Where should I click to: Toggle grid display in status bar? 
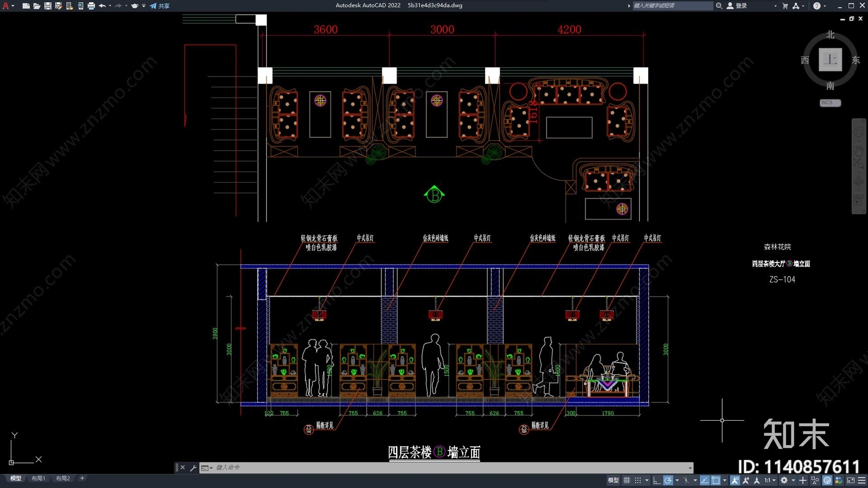[627, 480]
